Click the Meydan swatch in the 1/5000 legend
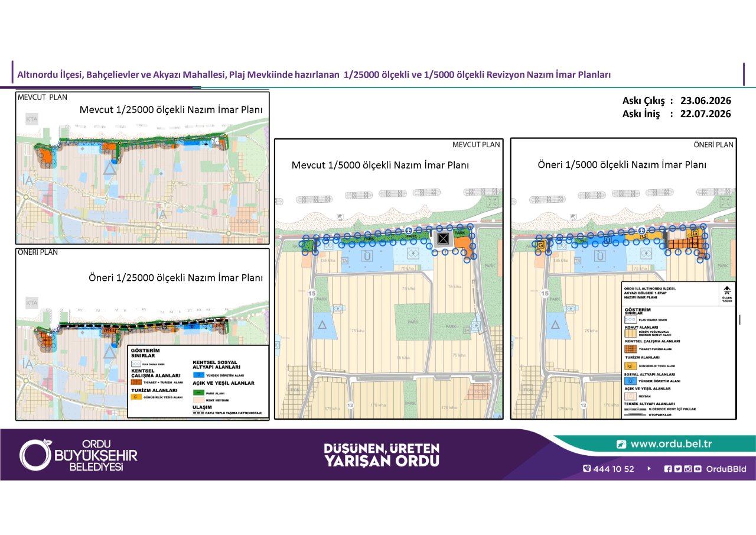 [x=631, y=396]
